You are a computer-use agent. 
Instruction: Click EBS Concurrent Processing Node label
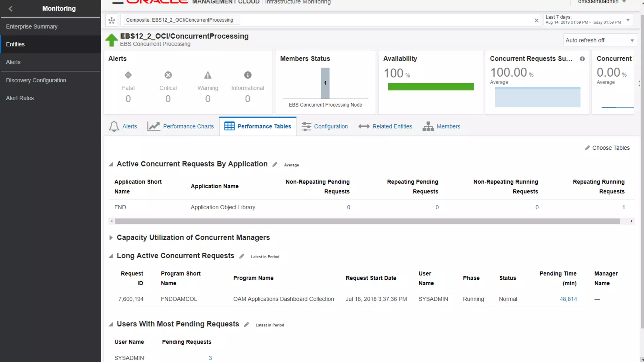click(325, 105)
